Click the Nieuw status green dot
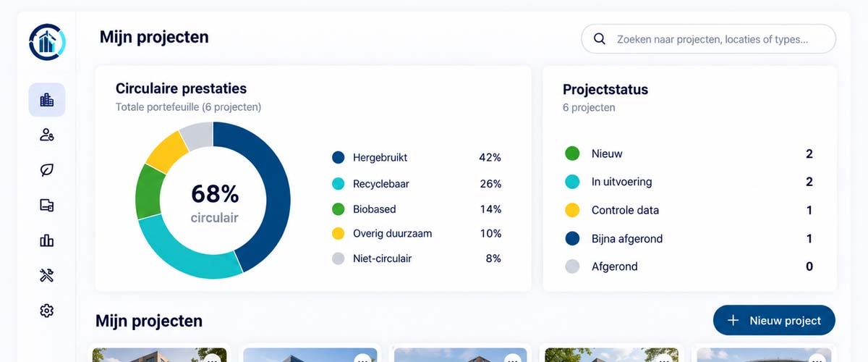Viewport: 868px width, 362px height. (x=571, y=153)
